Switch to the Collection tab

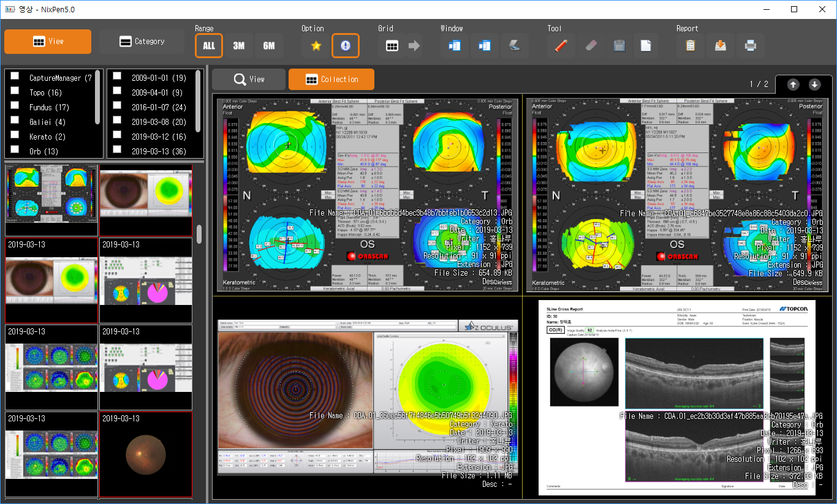[331, 79]
